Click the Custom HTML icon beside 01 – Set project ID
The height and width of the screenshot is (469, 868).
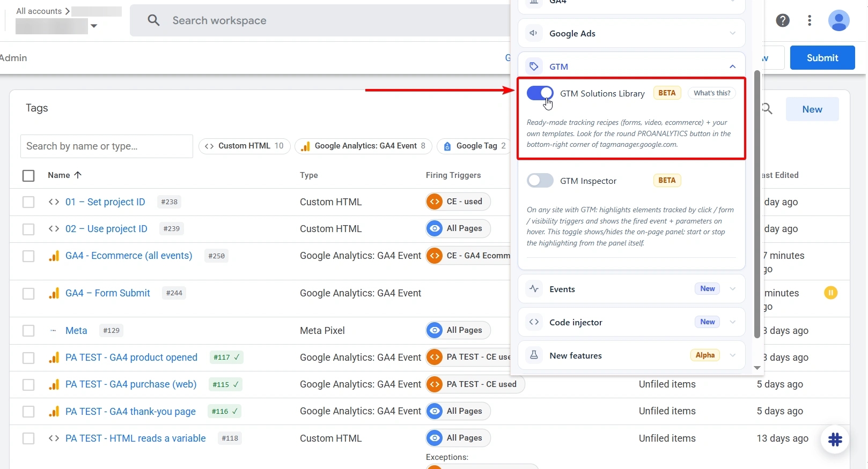tap(54, 202)
